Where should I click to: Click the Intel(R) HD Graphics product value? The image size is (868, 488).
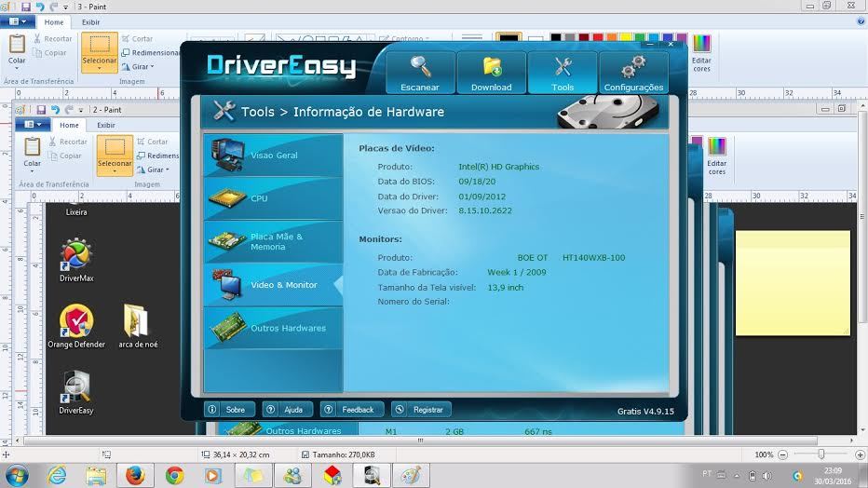tap(499, 167)
